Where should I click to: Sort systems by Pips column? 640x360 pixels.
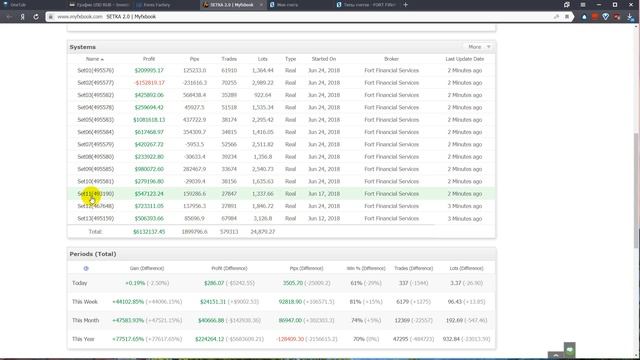click(194, 59)
